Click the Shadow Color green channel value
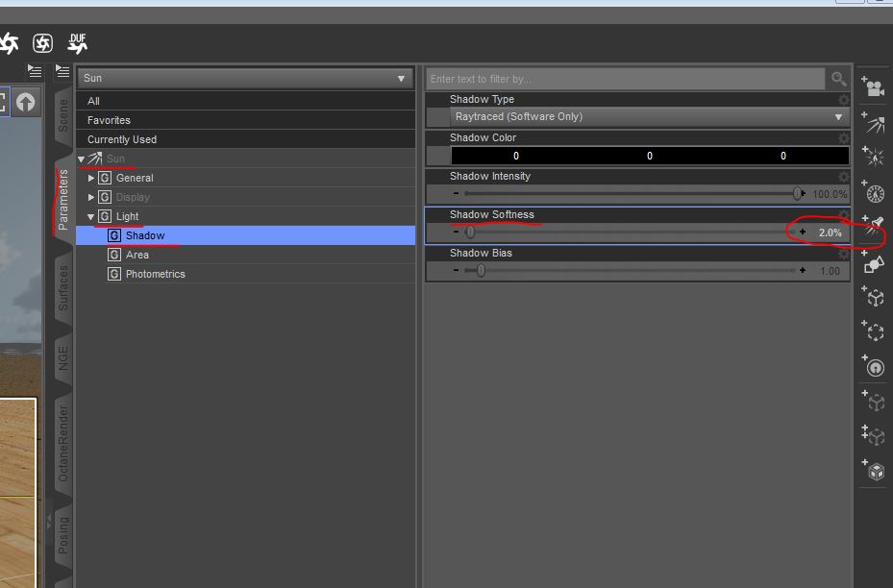This screenshot has width=893, height=588. (x=649, y=156)
